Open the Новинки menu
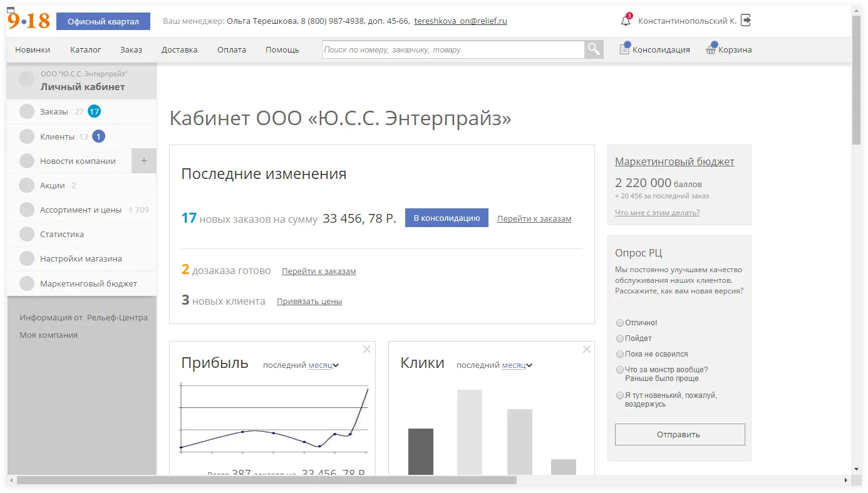The height and width of the screenshot is (493, 868). click(33, 49)
